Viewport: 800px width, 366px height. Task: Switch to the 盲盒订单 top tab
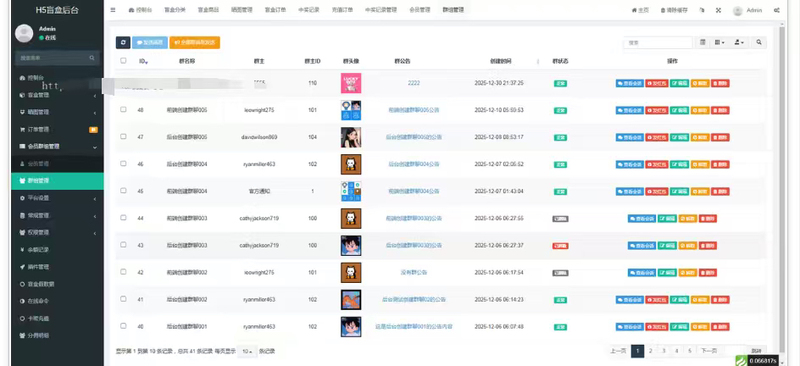click(x=276, y=10)
